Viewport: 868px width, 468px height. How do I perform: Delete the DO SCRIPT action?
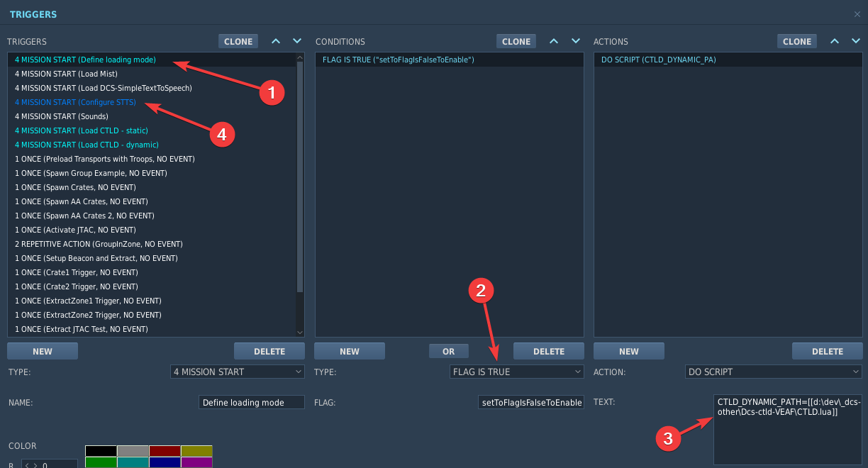827,350
